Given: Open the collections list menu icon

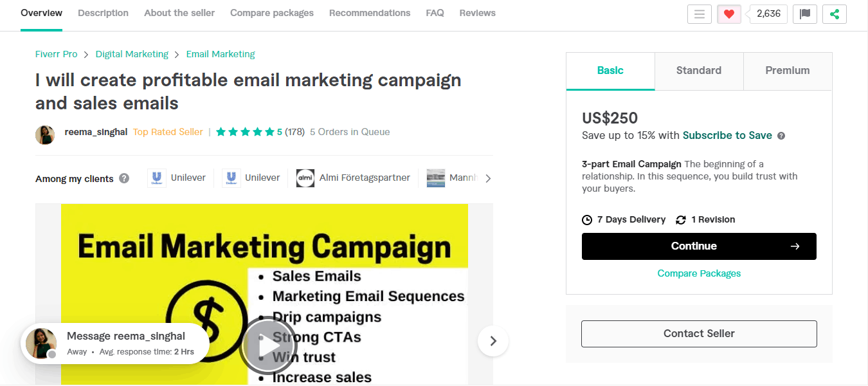Looking at the screenshot, I should (699, 14).
